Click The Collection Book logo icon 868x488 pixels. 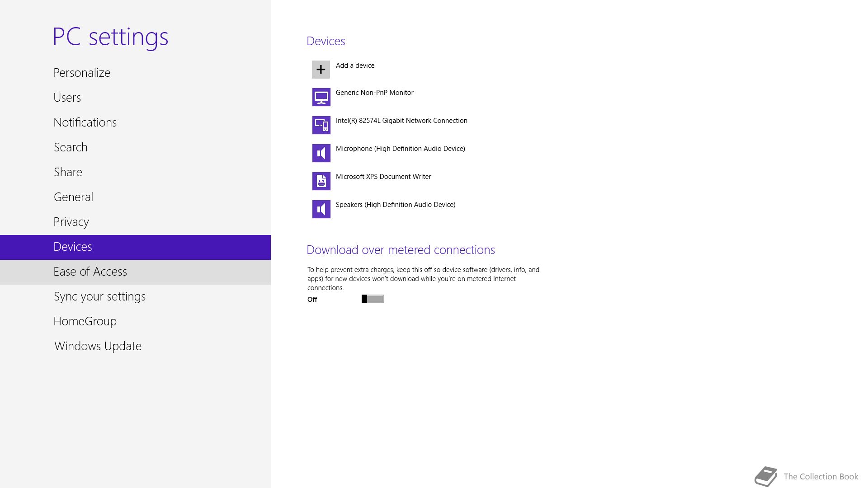click(766, 476)
